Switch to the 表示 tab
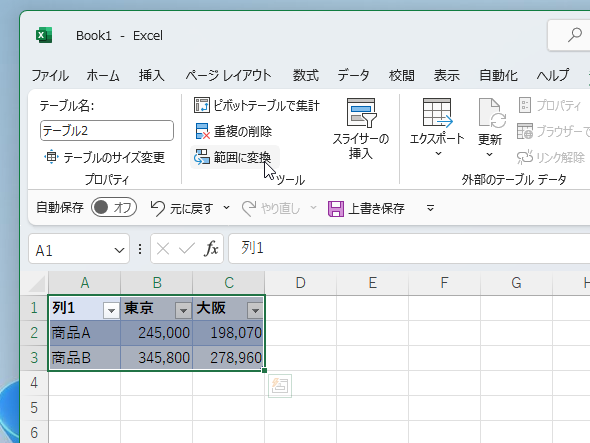 click(x=447, y=76)
